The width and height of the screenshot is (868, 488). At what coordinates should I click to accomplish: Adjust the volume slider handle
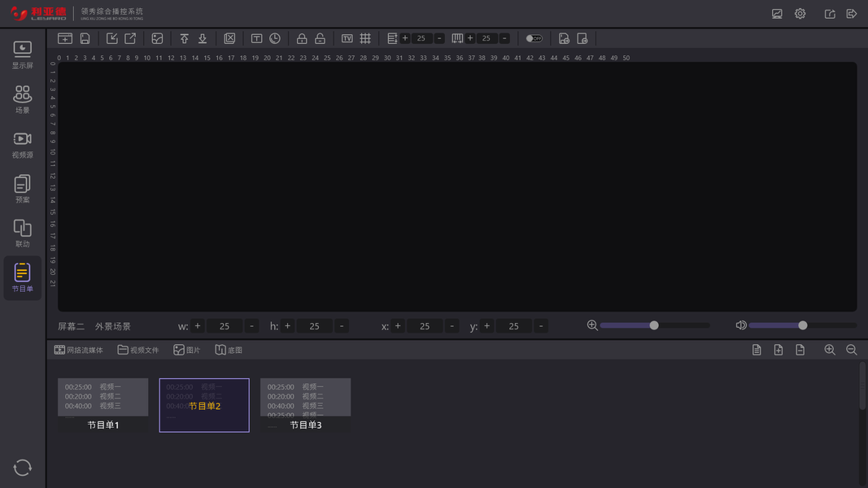(803, 325)
